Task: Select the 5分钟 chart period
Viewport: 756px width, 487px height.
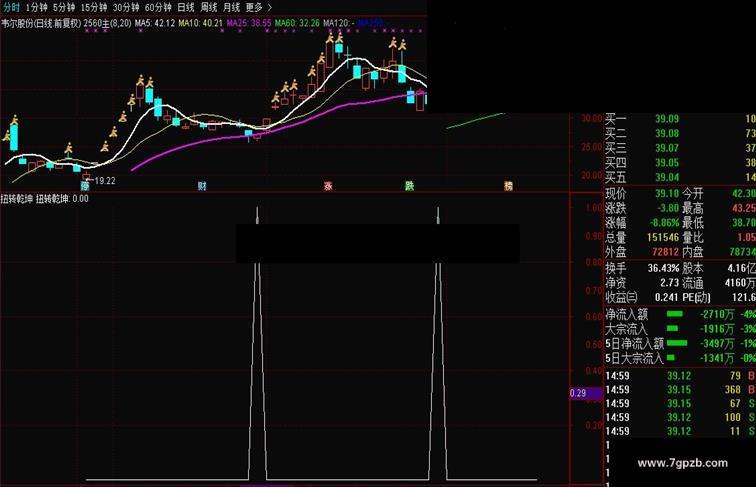Action: tap(64, 7)
